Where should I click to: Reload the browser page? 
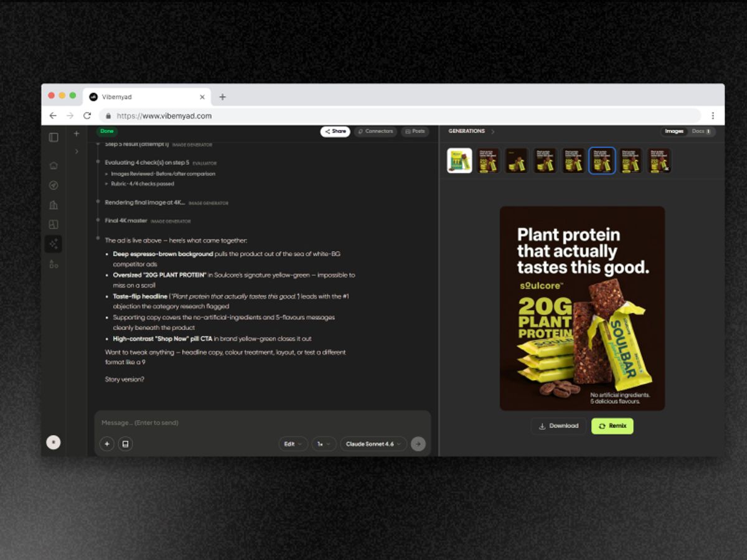(x=87, y=116)
